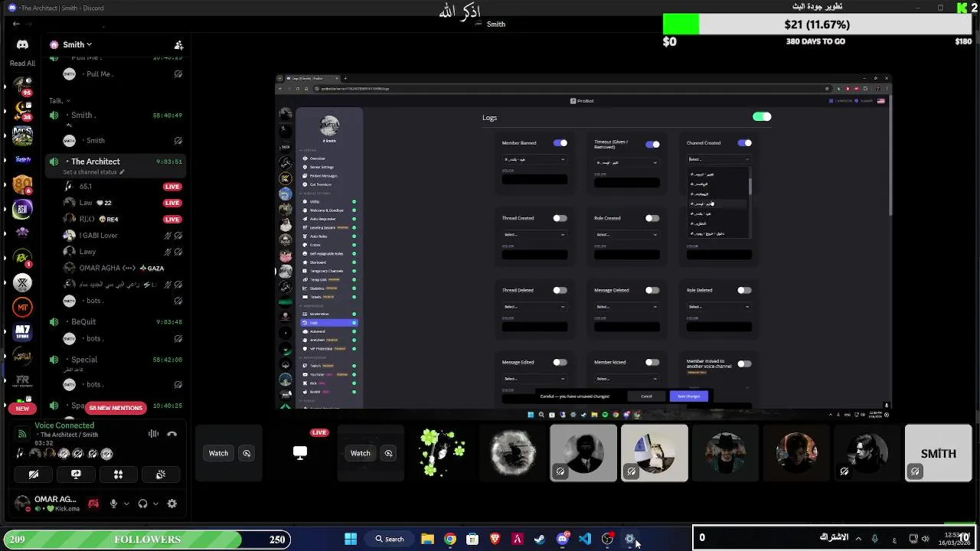Open Role Created channel select
The height and width of the screenshot is (551, 980).
(626, 234)
